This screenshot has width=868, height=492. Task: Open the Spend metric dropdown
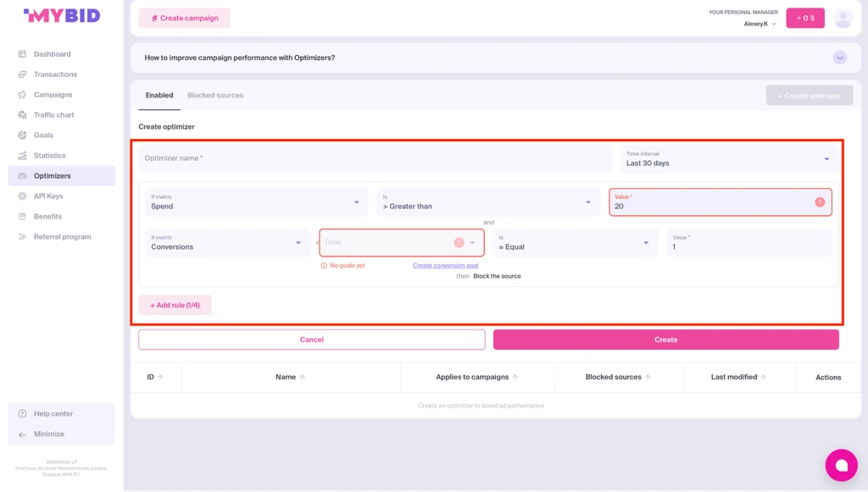tap(256, 202)
